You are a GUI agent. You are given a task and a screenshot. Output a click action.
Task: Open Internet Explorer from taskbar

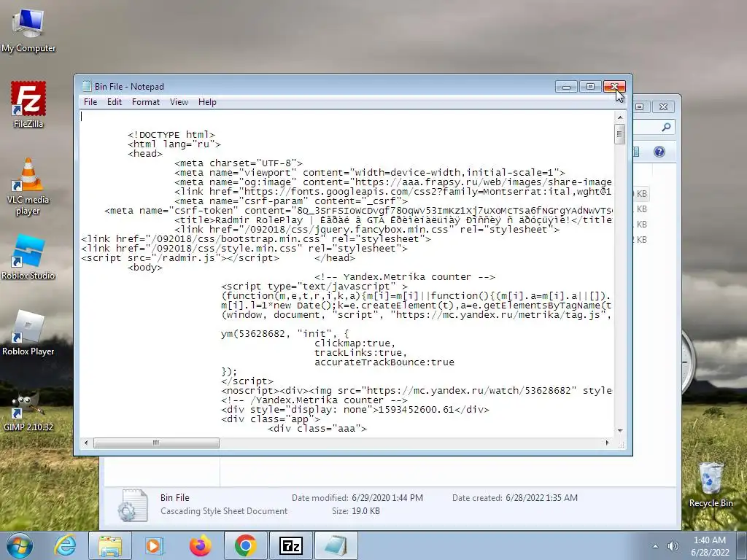pyautogui.click(x=65, y=545)
